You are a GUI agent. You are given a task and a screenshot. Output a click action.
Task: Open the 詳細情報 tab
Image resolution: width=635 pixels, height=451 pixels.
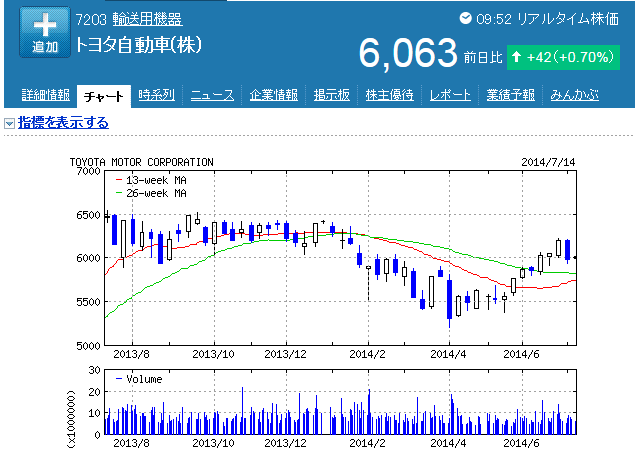pos(45,95)
